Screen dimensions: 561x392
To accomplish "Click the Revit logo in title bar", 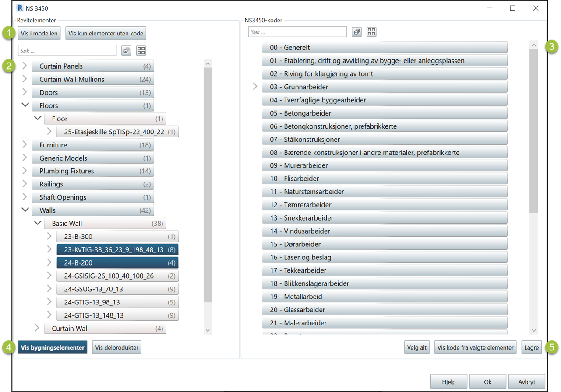I will (x=20, y=8).
